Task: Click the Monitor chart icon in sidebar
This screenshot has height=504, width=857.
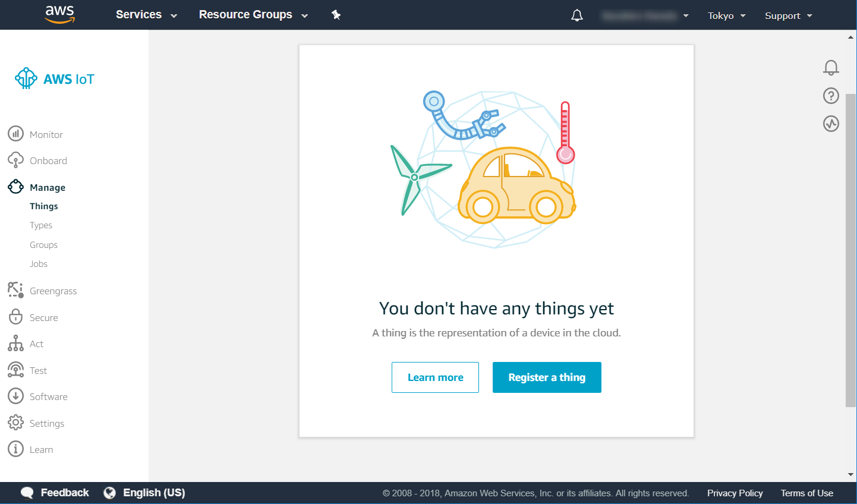Action: [15, 134]
